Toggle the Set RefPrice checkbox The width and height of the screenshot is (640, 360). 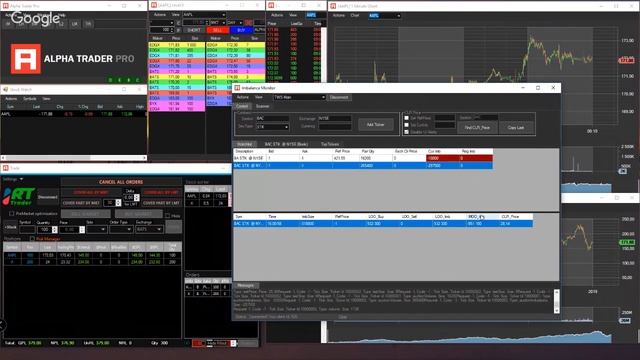point(407,118)
